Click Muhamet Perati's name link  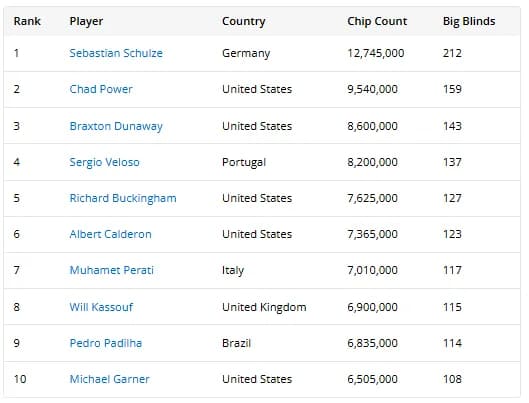[x=111, y=270]
